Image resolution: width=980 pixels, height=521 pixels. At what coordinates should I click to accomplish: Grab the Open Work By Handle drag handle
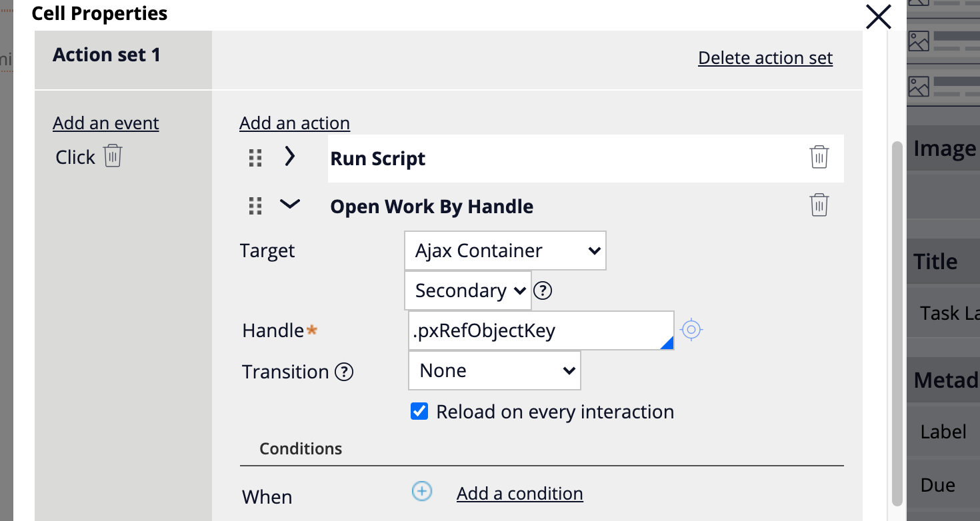(255, 206)
